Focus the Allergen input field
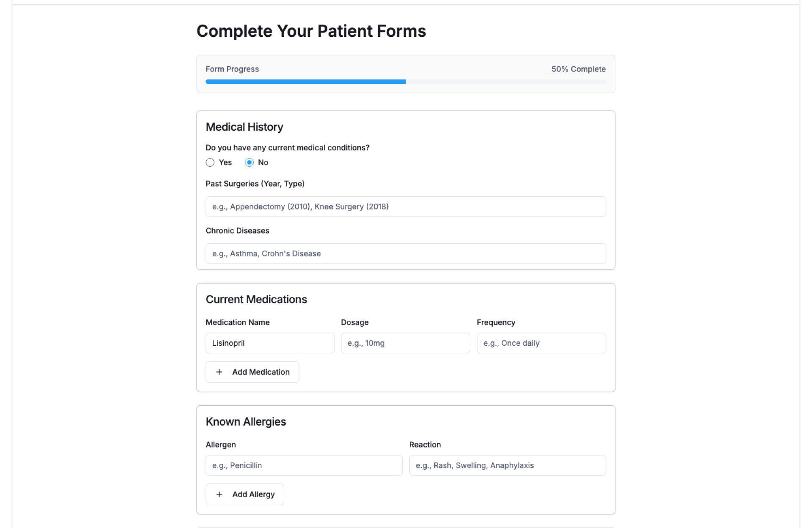812x528 pixels. [304, 465]
